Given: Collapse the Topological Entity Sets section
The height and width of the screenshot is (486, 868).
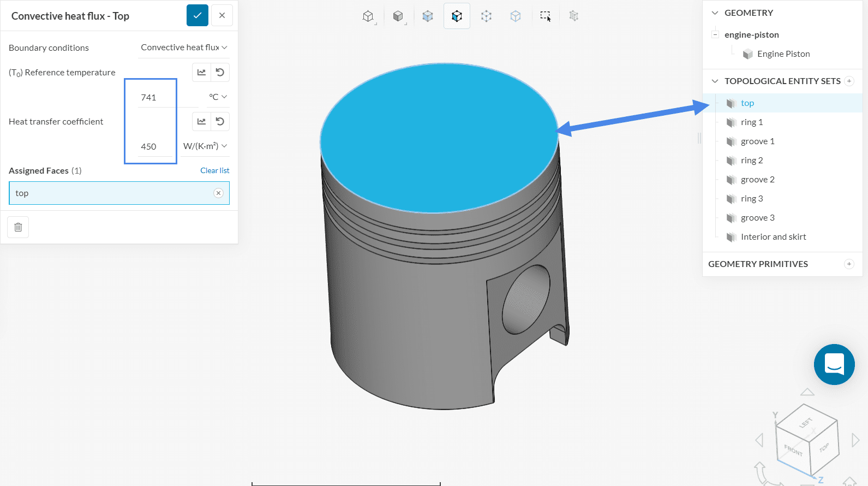Looking at the screenshot, I should point(715,81).
